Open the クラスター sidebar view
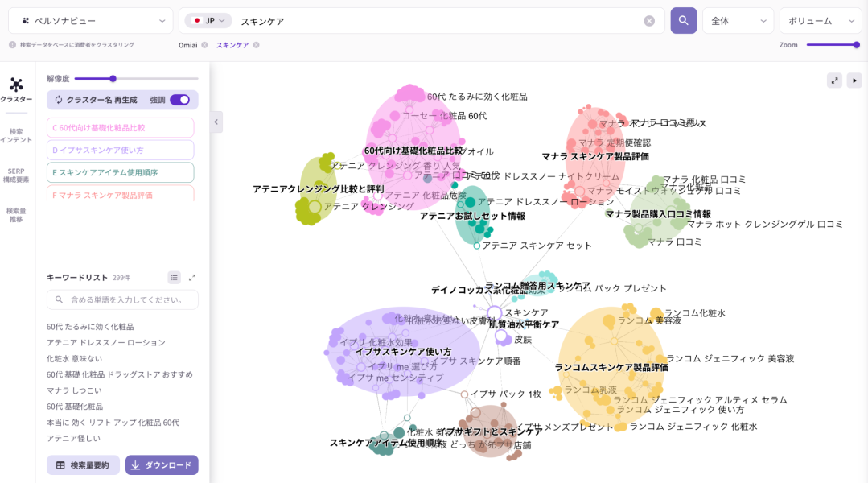 (x=16, y=90)
